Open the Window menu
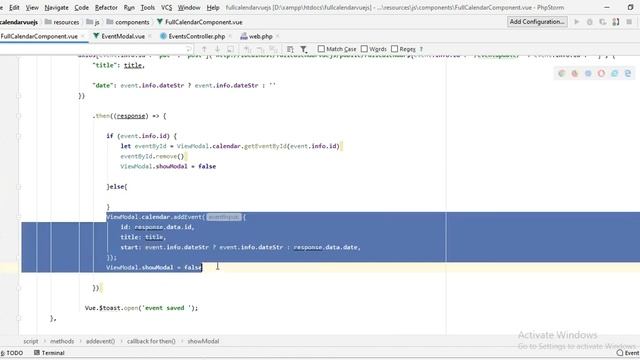640x360 pixels. tap(189, 7)
